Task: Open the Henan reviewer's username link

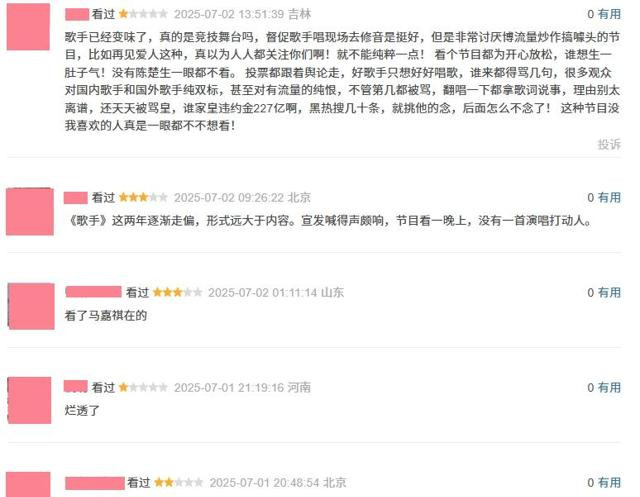Action: coord(76,386)
